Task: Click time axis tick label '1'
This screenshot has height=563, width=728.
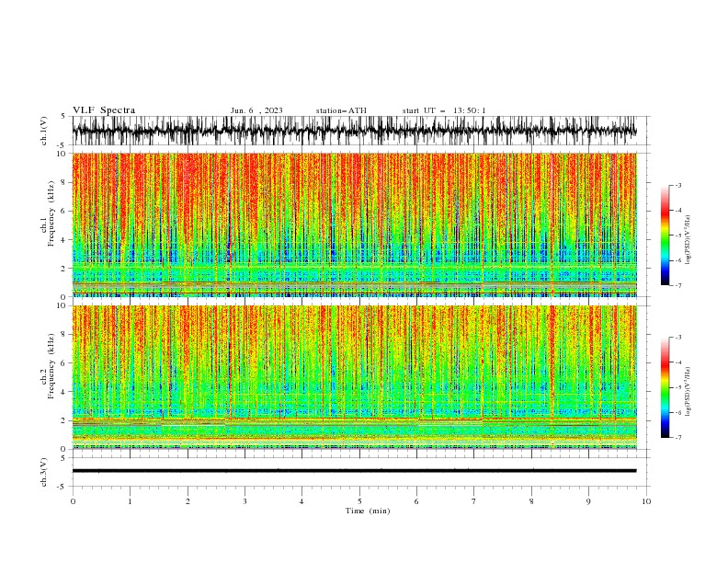Action: pos(130,501)
